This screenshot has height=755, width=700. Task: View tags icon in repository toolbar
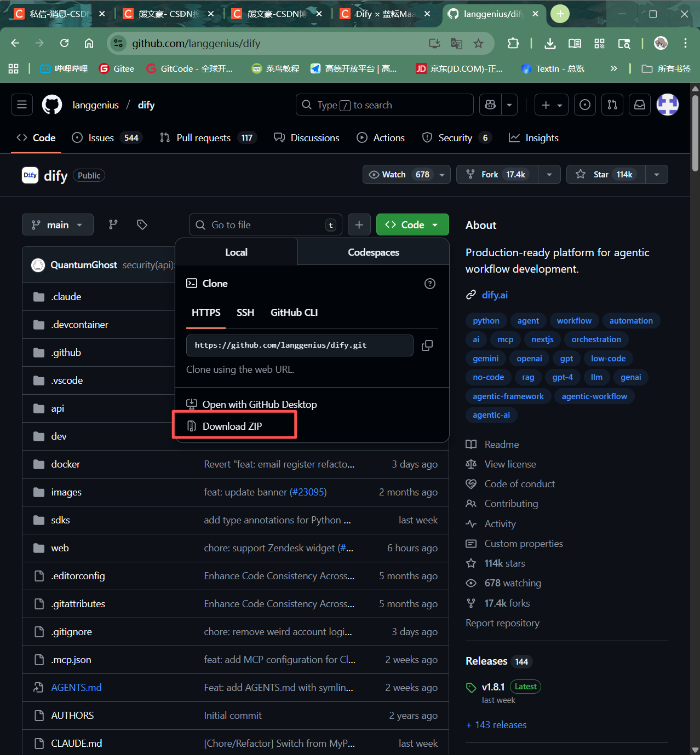[142, 224]
